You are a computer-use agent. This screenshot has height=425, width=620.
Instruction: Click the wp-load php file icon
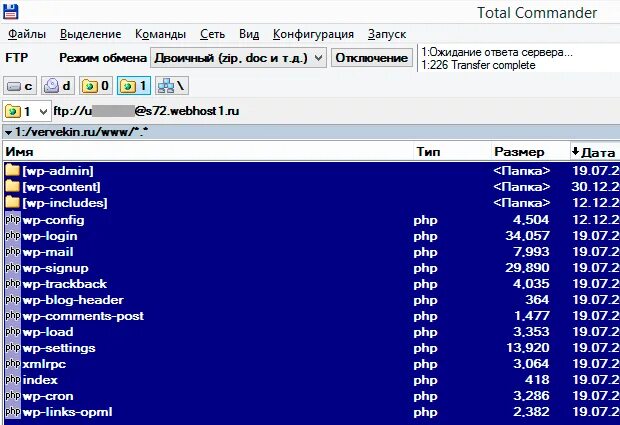pos(13,332)
